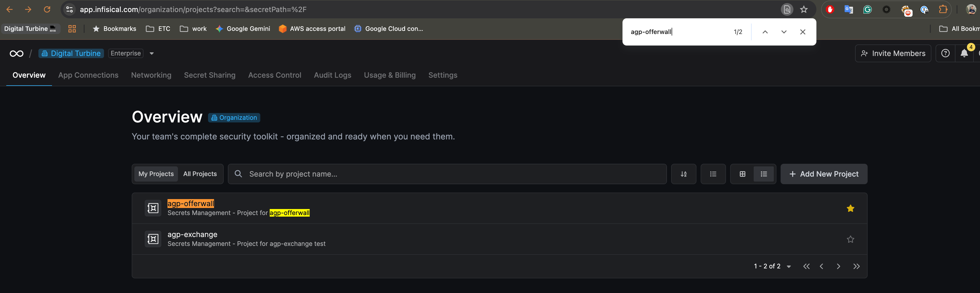Jump to the last projects page

click(x=856, y=266)
